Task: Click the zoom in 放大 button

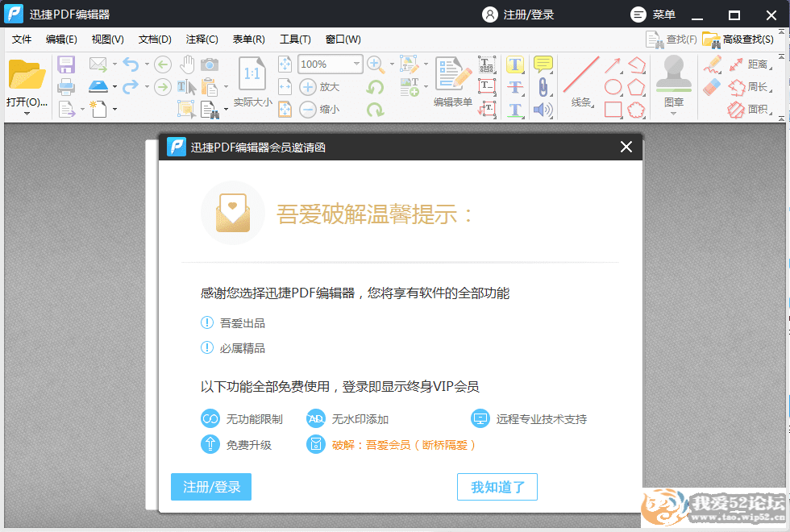Action: pyautogui.click(x=319, y=87)
